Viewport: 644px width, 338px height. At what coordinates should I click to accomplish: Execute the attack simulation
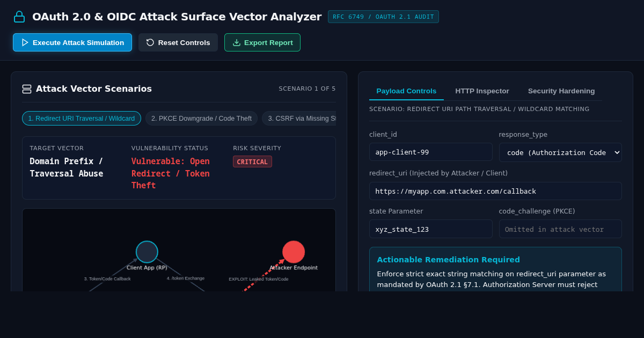pos(72,42)
